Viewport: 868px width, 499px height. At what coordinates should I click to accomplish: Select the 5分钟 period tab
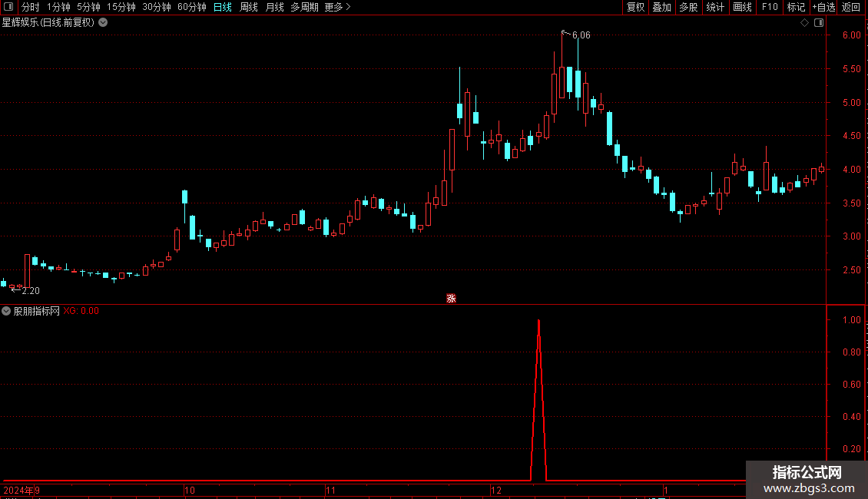pyautogui.click(x=88, y=7)
